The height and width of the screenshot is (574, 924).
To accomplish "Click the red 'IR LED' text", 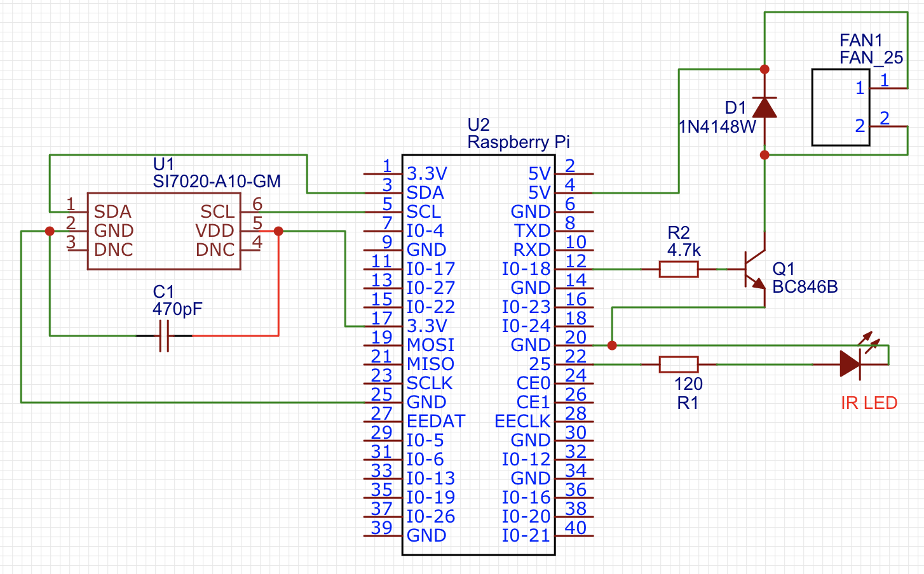I will coord(869,403).
